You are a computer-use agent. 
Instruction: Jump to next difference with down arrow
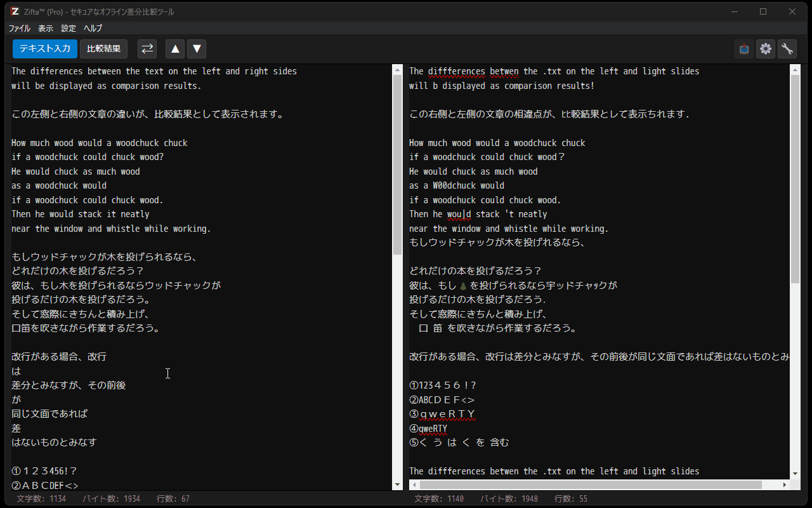[197, 49]
